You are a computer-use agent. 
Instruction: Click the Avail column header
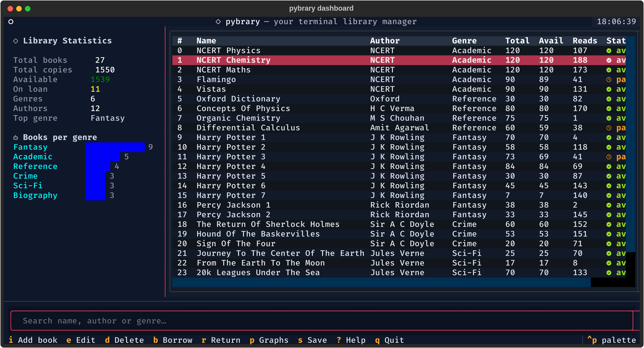[551, 41]
